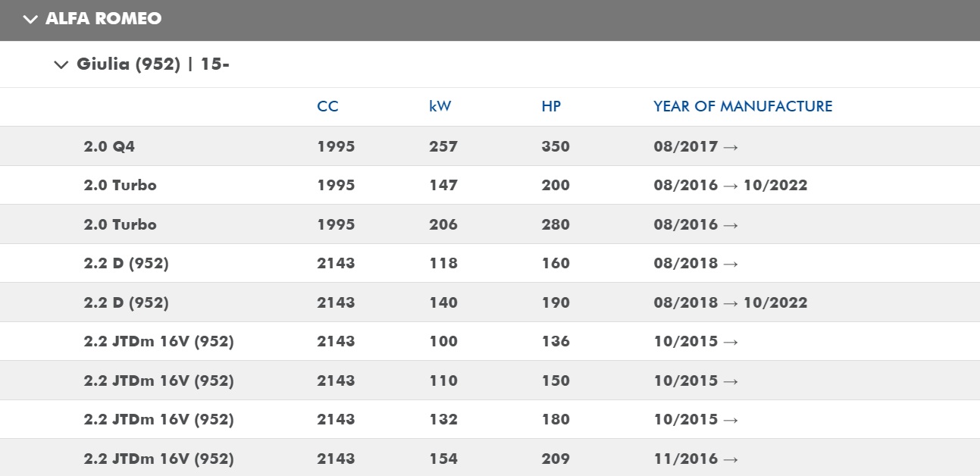Click the 08/2016 → 10/2022 date range

[730, 186]
